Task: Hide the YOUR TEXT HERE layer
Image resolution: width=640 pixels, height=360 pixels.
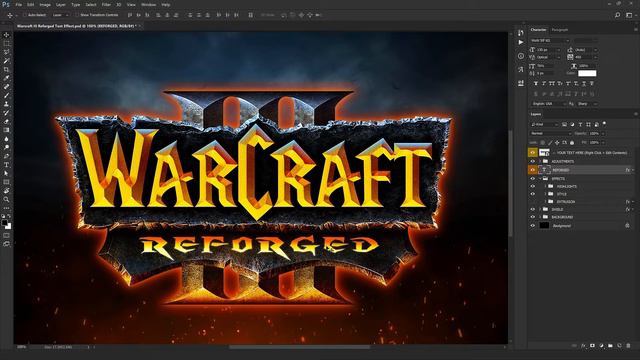Action: click(x=533, y=152)
